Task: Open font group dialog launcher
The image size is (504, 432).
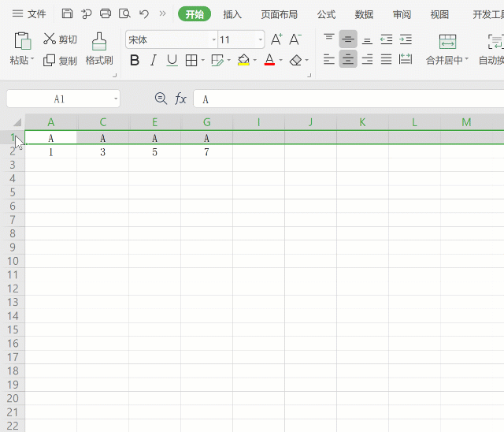Action: tap(309, 75)
